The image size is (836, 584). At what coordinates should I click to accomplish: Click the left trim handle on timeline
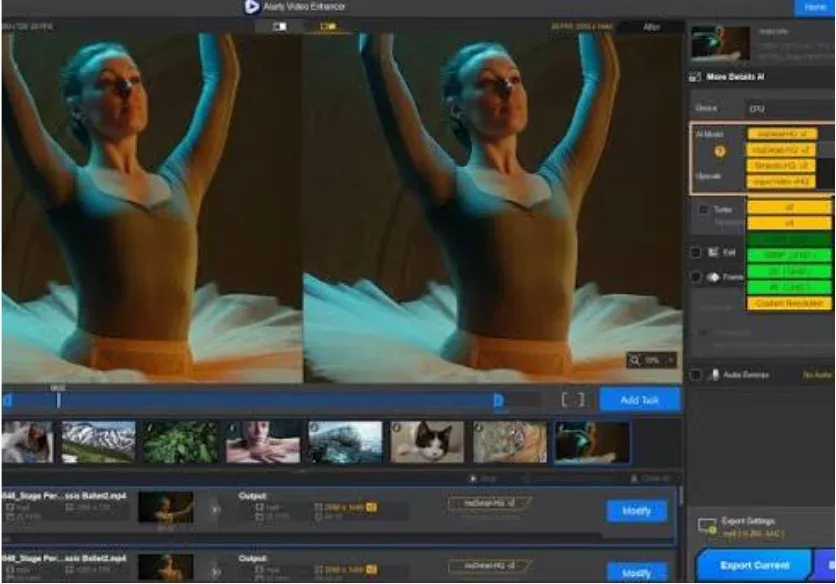pos(7,400)
